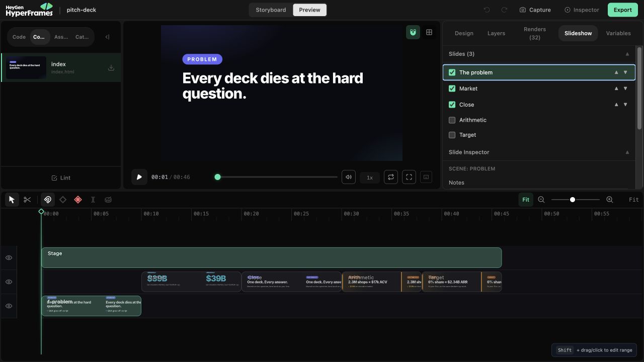Enter fullscreen preview
The image size is (644, 362).
[409, 177]
